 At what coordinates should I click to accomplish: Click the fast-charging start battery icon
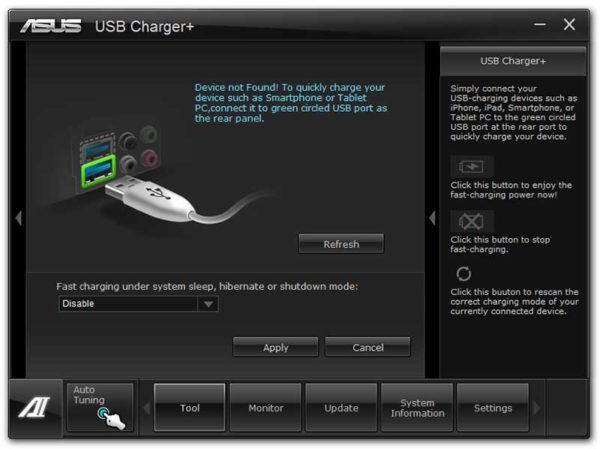point(471,167)
